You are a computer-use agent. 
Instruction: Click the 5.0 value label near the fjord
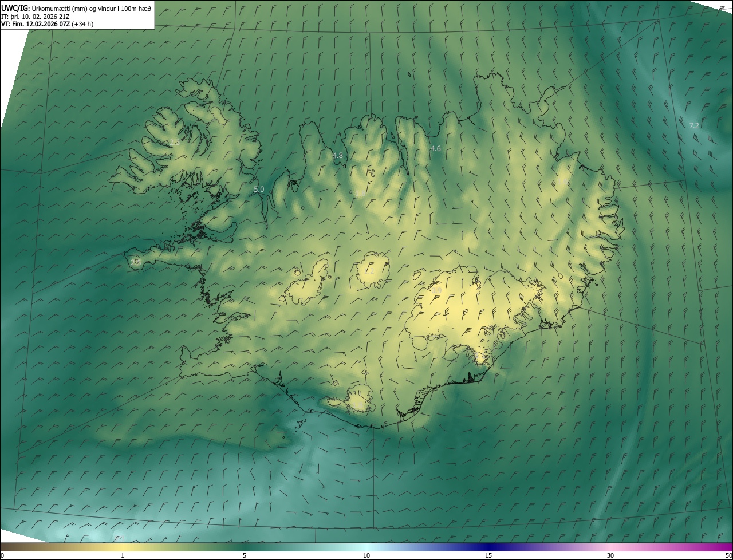[x=259, y=189]
